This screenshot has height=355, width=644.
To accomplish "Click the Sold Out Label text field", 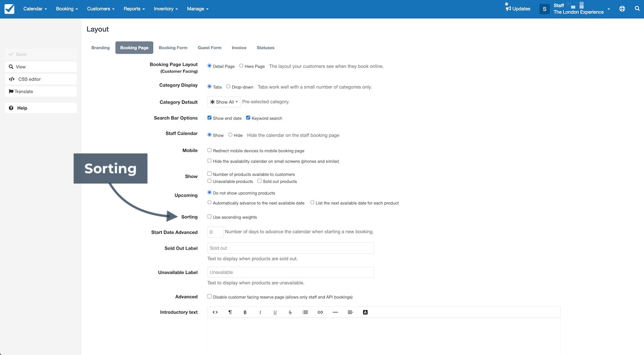I will point(290,248).
